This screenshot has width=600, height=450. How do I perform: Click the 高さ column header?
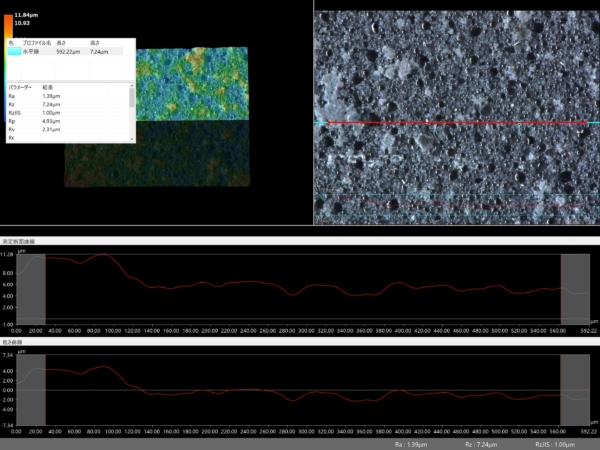click(x=95, y=43)
